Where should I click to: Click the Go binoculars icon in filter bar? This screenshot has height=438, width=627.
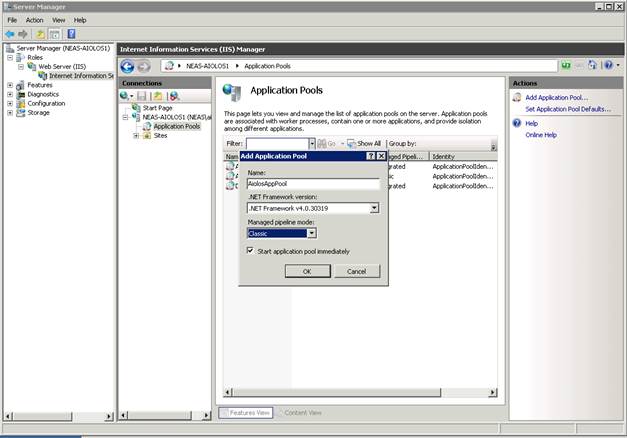pyautogui.click(x=322, y=143)
